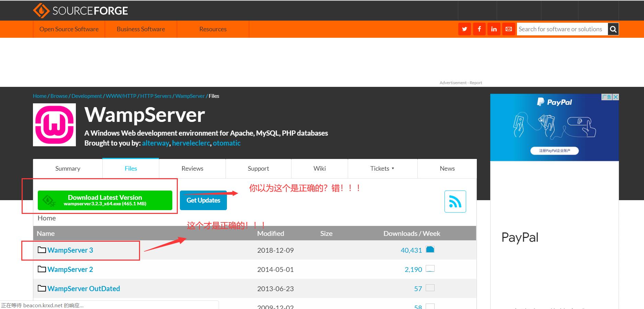Click Download Latest Version button
This screenshot has width=644, height=309.
coord(105,200)
